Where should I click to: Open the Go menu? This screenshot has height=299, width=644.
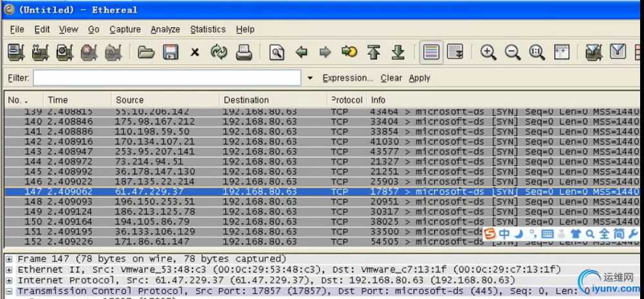click(94, 30)
